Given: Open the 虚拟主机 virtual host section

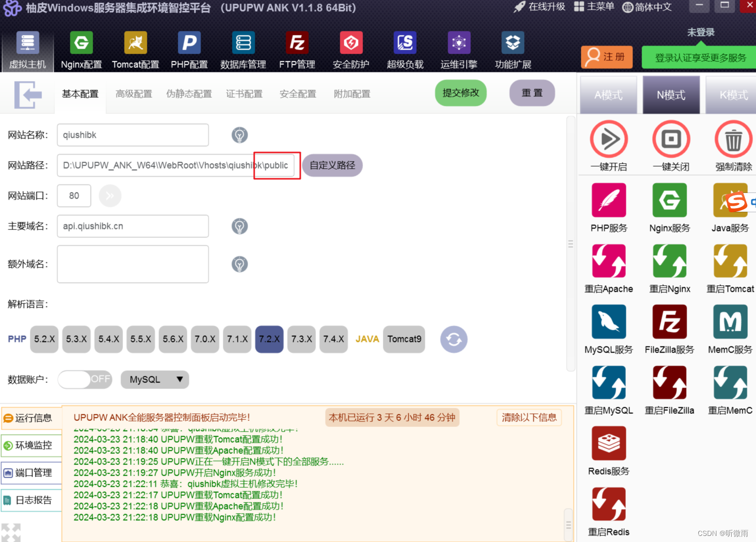Looking at the screenshot, I should pyautogui.click(x=27, y=50).
